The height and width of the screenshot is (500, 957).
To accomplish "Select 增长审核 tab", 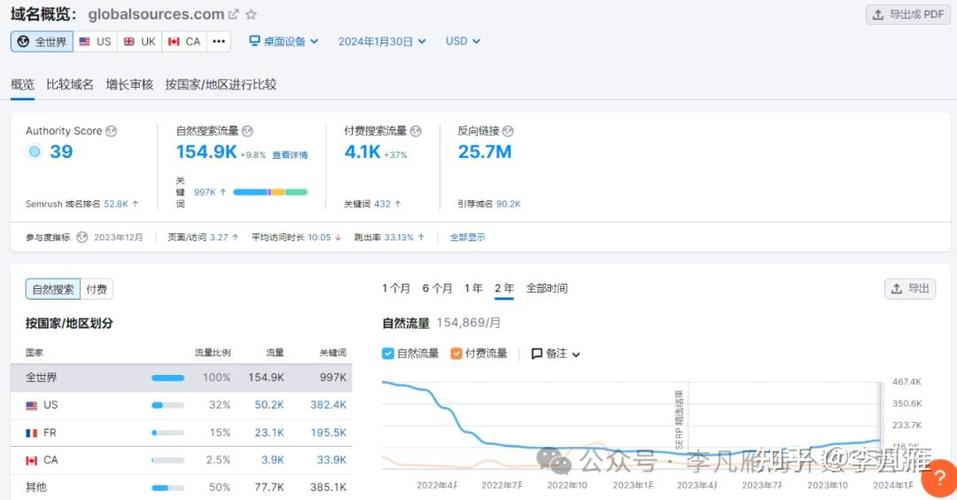I will point(129,85).
